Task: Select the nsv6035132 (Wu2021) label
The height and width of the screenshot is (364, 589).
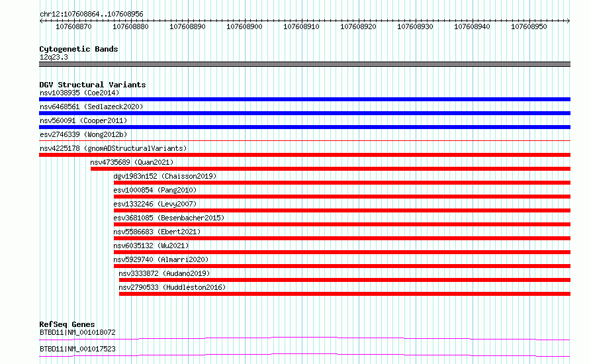Action: [x=151, y=246]
